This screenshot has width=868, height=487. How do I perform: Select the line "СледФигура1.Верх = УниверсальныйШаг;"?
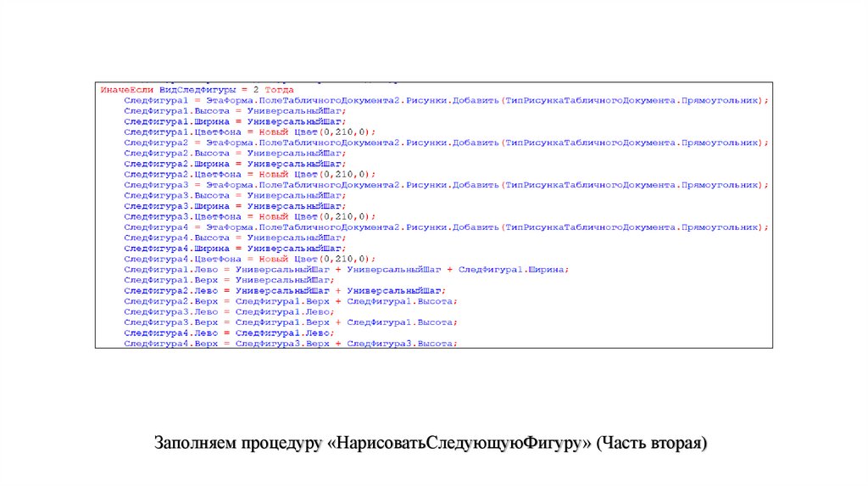click(x=229, y=280)
